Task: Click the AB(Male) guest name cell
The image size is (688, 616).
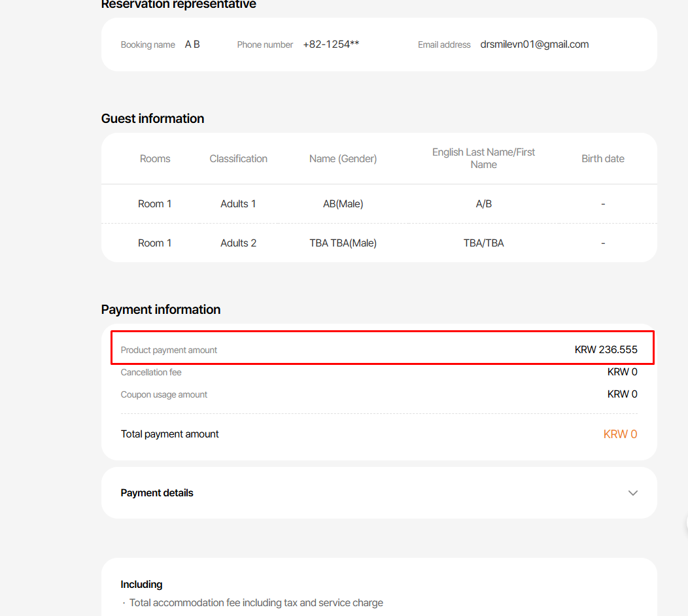Action: pyautogui.click(x=343, y=204)
